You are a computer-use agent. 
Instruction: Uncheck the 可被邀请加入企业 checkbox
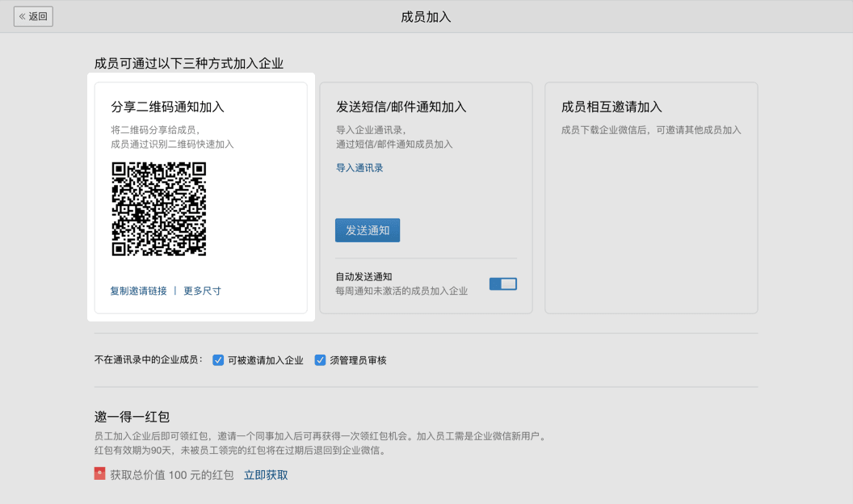[x=218, y=360]
